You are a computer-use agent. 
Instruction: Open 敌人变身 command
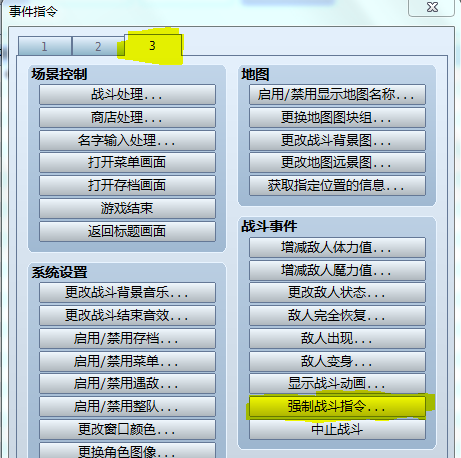[337, 361]
